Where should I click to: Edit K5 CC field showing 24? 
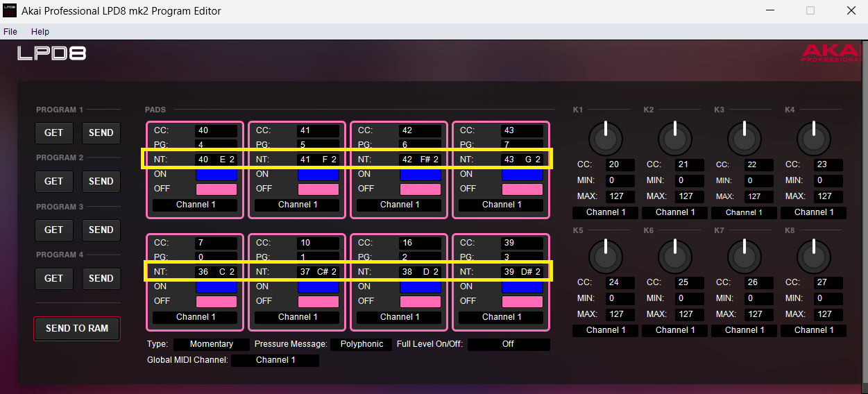tap(619, 283)
